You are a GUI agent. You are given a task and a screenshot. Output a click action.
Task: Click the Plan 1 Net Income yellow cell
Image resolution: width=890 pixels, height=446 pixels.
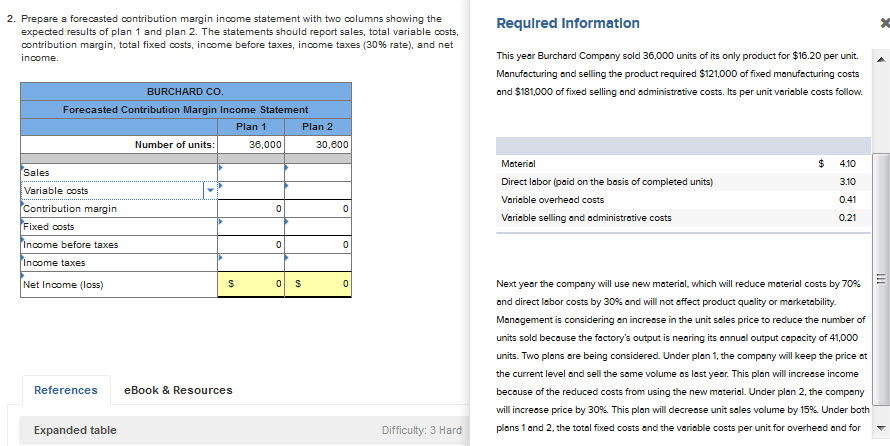(x=251, y=284)
